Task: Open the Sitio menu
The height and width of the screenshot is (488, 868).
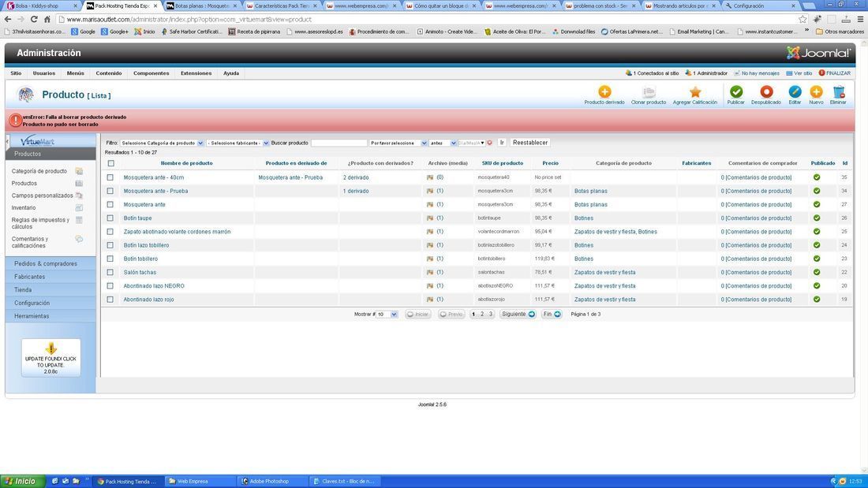Action: [16, 73]
